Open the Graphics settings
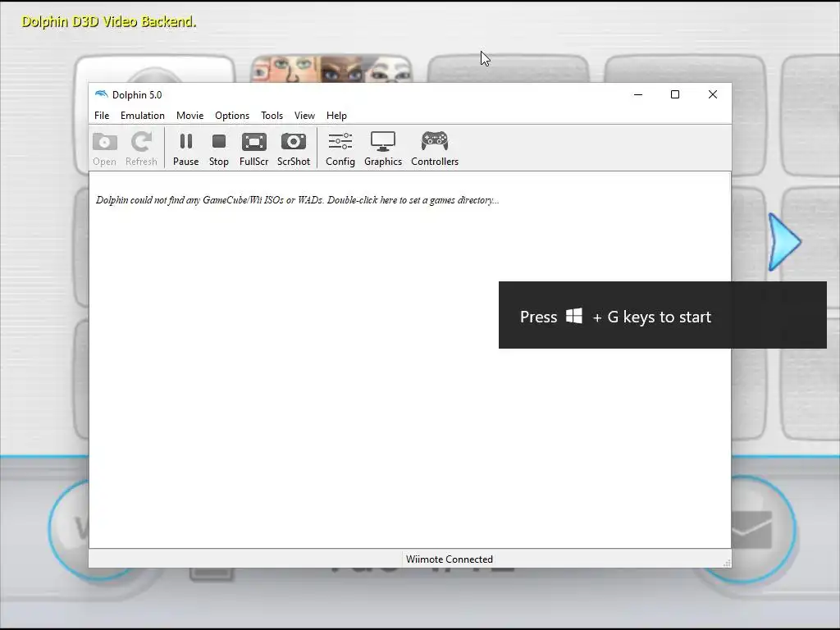 point(383,149)
